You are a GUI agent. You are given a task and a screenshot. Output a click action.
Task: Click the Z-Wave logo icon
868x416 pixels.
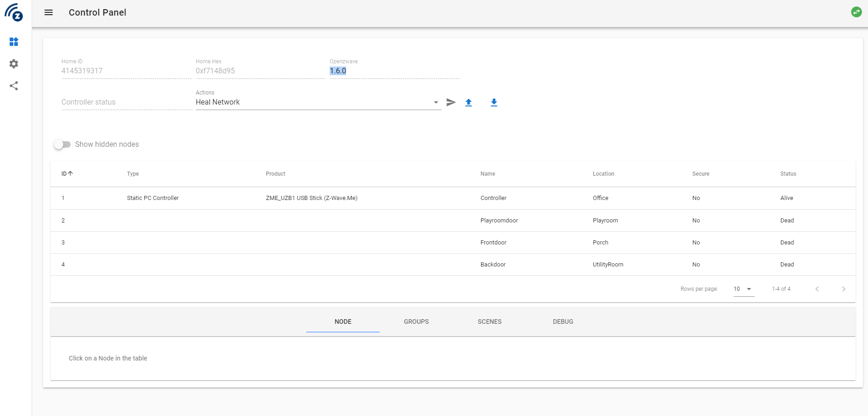(14, 12)
